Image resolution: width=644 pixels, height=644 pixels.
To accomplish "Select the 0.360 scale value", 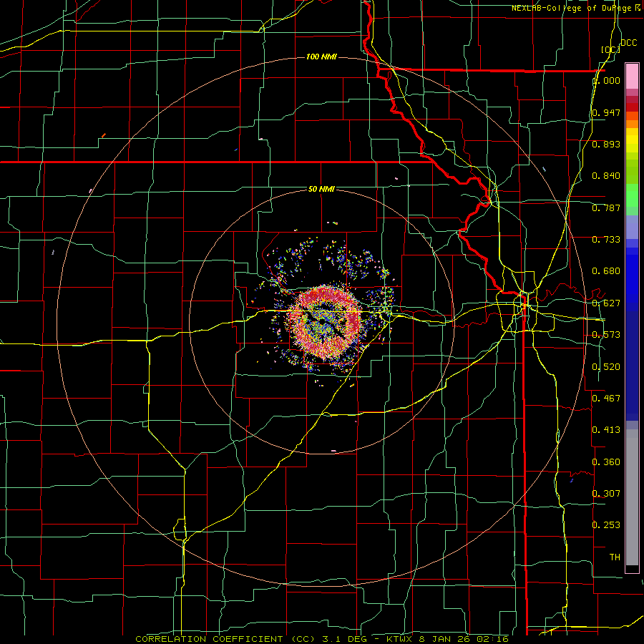I will click(x=606, y=462).
